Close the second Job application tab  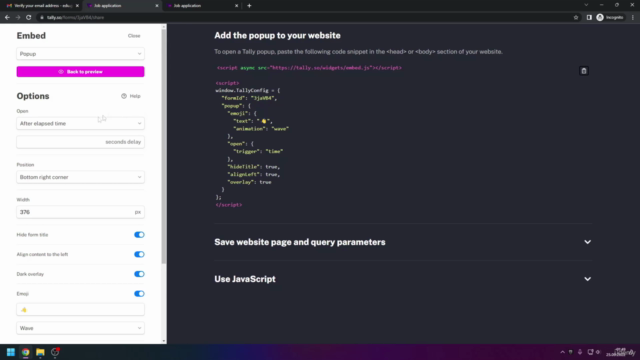click(x=236, y=6)
